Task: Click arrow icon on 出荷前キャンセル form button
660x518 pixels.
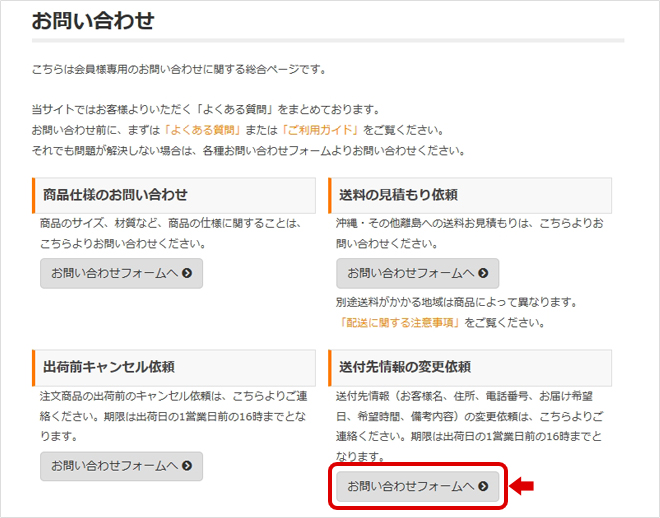Action: [x=186, y=466]
